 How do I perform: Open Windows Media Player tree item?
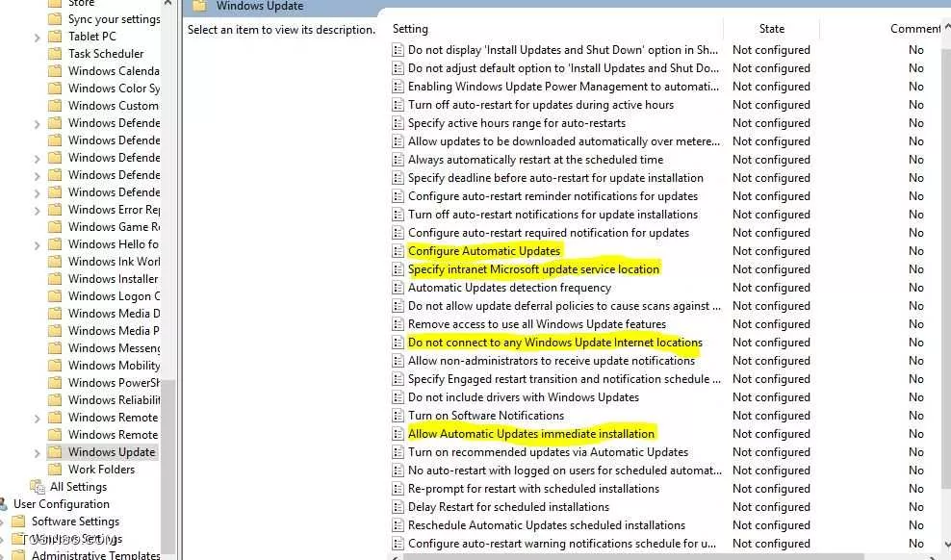(x=114, y=331)
